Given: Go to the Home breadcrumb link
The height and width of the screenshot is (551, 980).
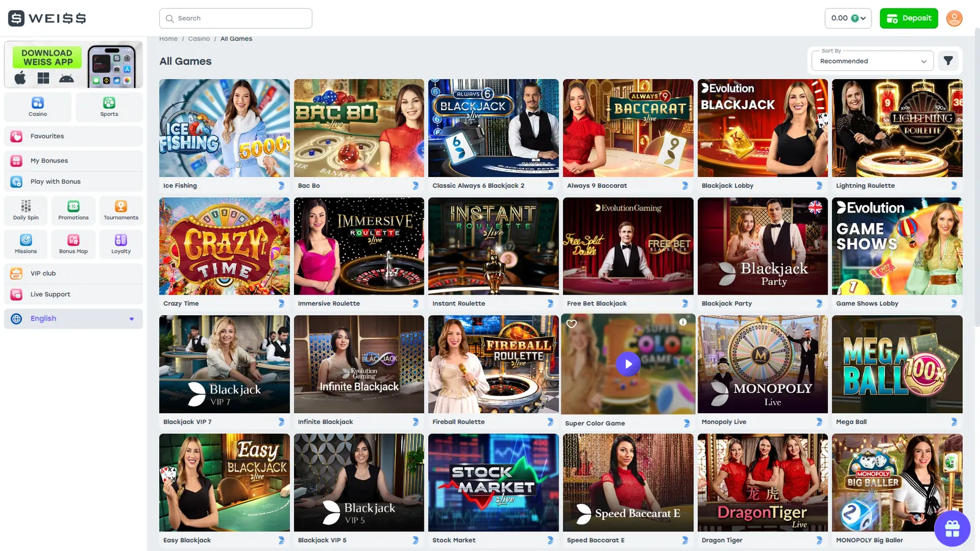Looking at the screenshot, I should [x=168, y=39].
